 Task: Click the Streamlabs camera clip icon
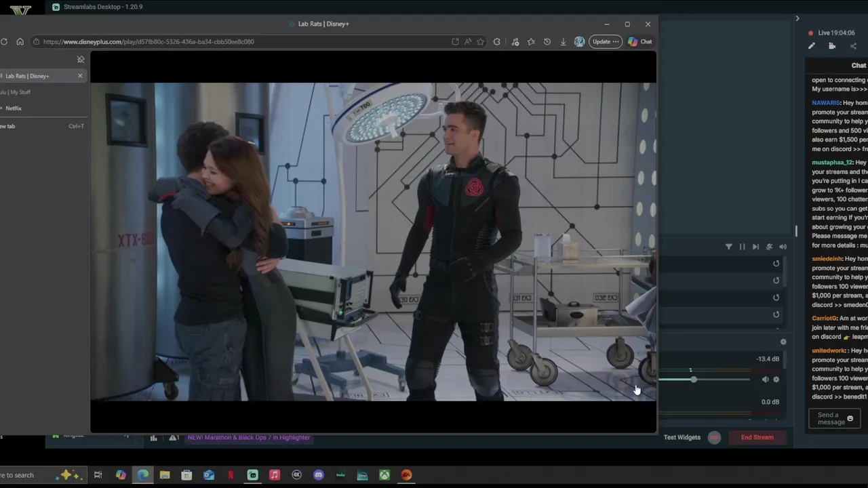[x=832, y=46]
